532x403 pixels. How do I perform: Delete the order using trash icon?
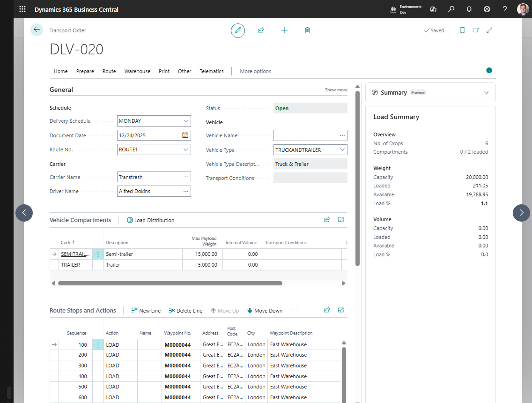tap(307, 30)
